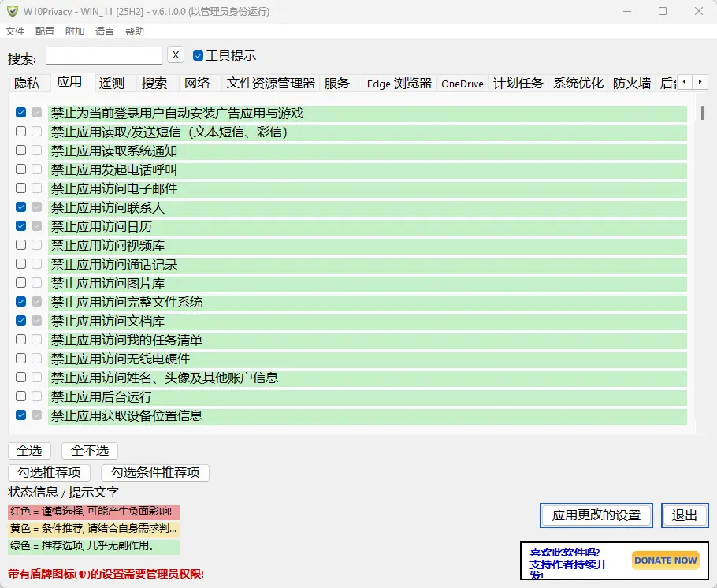Image resolution: width=717 pixels, height=588 pixels.
Task: Check the 禁止应用发起电话呼叫 checkbox
Action: click(20, 169)
